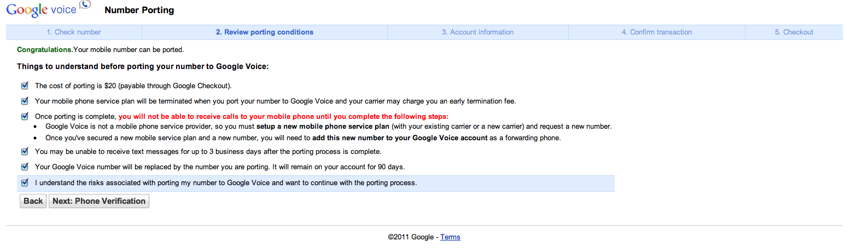868x252 pixels.
Task: Go to step 1 Check number
Action: pyautogui.click(x=74, y=32)
